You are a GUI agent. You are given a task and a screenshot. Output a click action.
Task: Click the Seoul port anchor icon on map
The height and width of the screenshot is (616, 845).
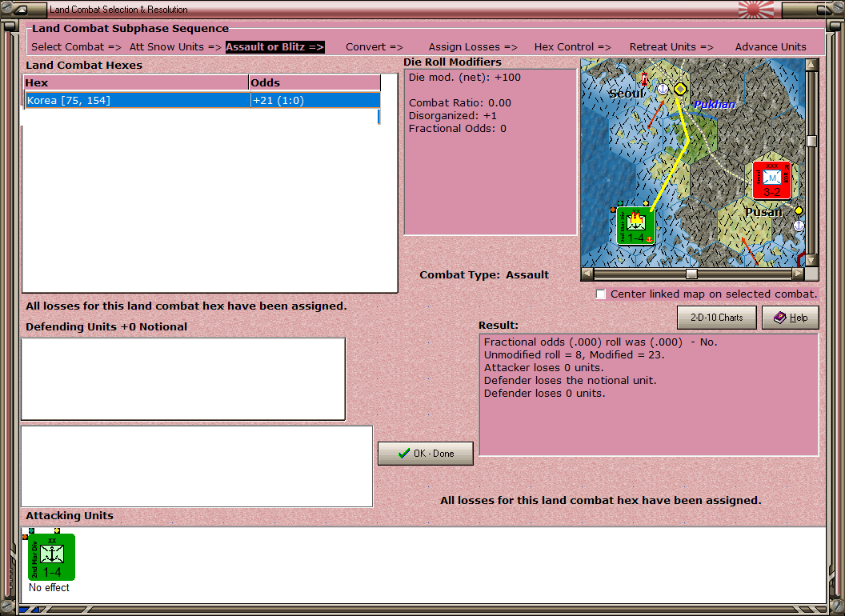tap(663, 89)
